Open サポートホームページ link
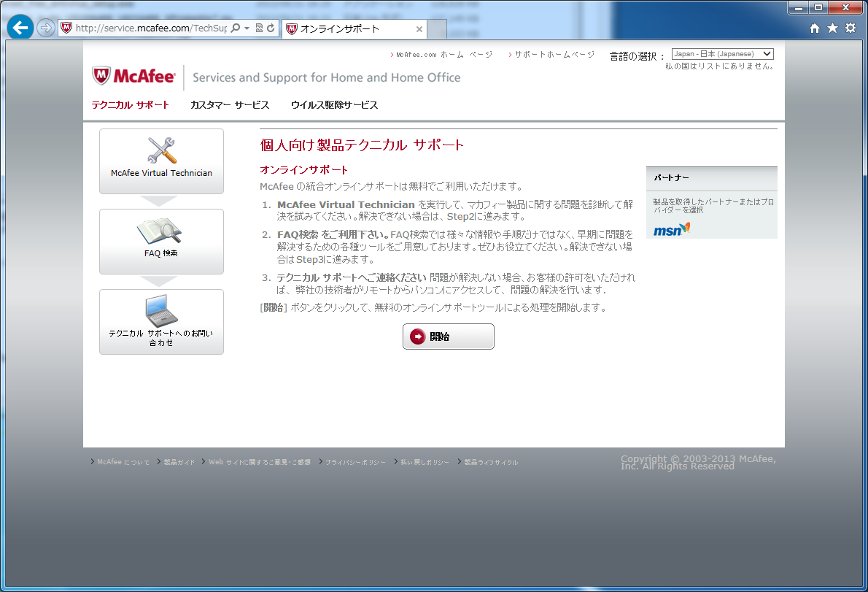This screenshot has height=592, width=868. click(554, 54)
